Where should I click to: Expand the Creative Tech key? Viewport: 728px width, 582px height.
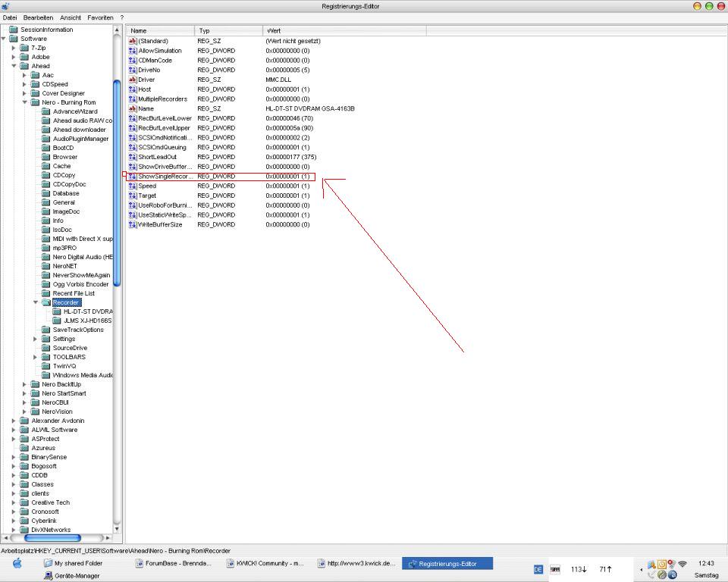[14, 502]
